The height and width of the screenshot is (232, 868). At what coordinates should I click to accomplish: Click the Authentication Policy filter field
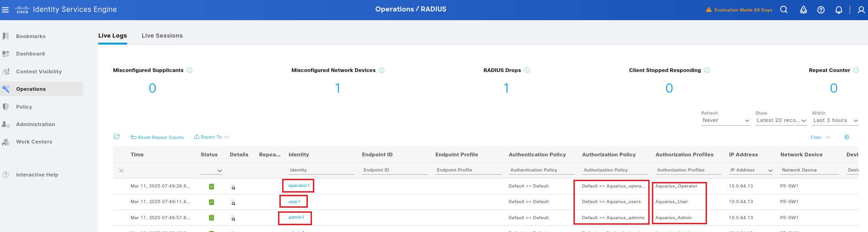542,170
